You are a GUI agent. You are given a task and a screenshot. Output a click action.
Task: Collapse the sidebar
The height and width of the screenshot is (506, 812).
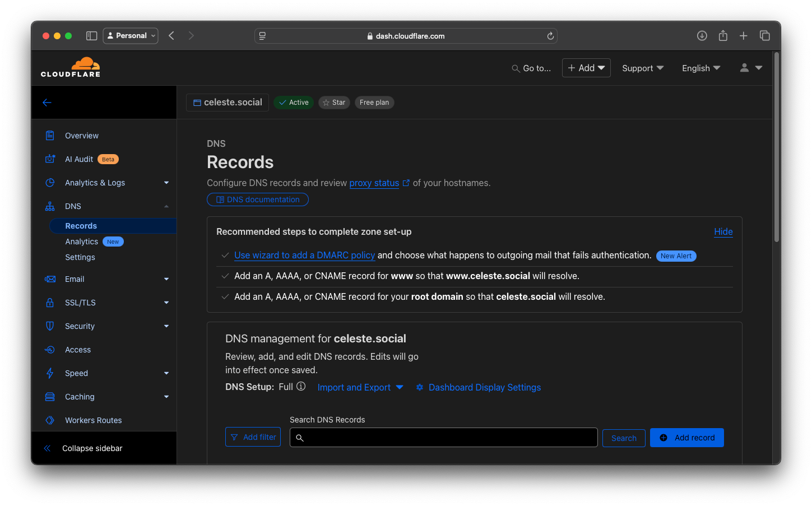[83, 448]
